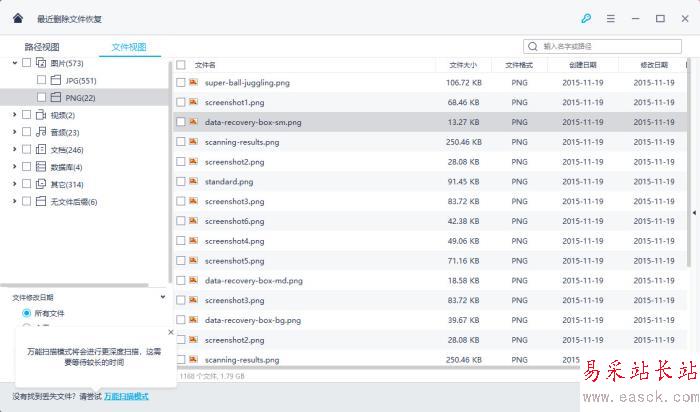Switch to the 路径视图 tab
Image resolution: width=700 pixels, height=412 pixels.
42,47
